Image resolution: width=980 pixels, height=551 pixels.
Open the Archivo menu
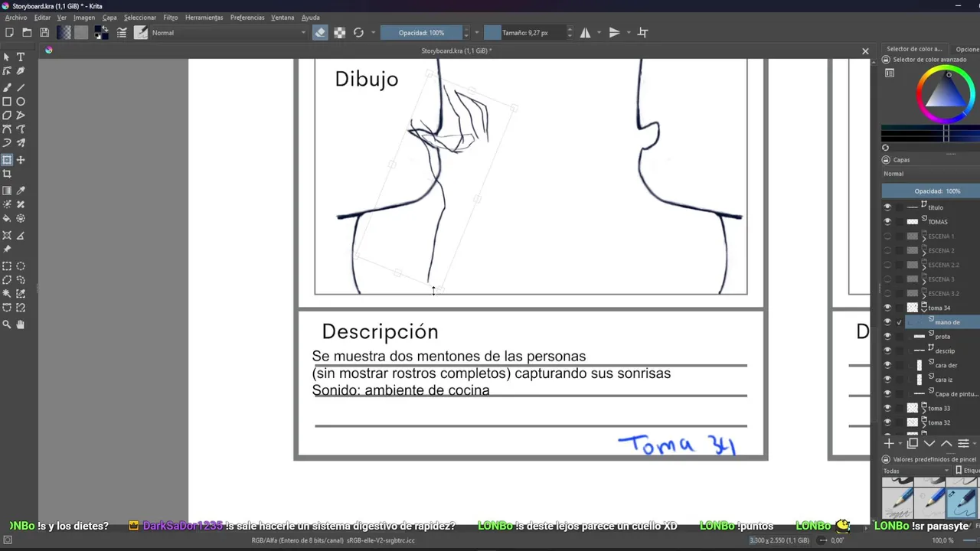(x=15, y=18)
